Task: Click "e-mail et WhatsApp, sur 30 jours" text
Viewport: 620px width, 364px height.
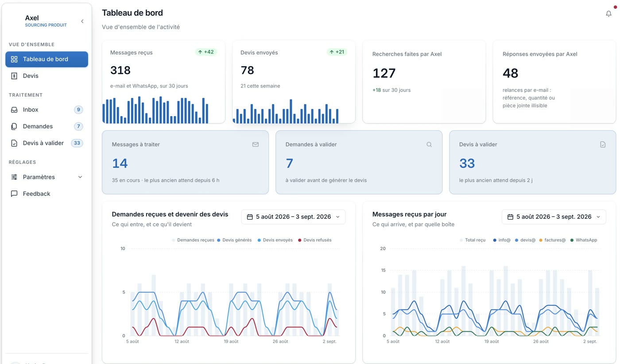Action: point(149,86)
